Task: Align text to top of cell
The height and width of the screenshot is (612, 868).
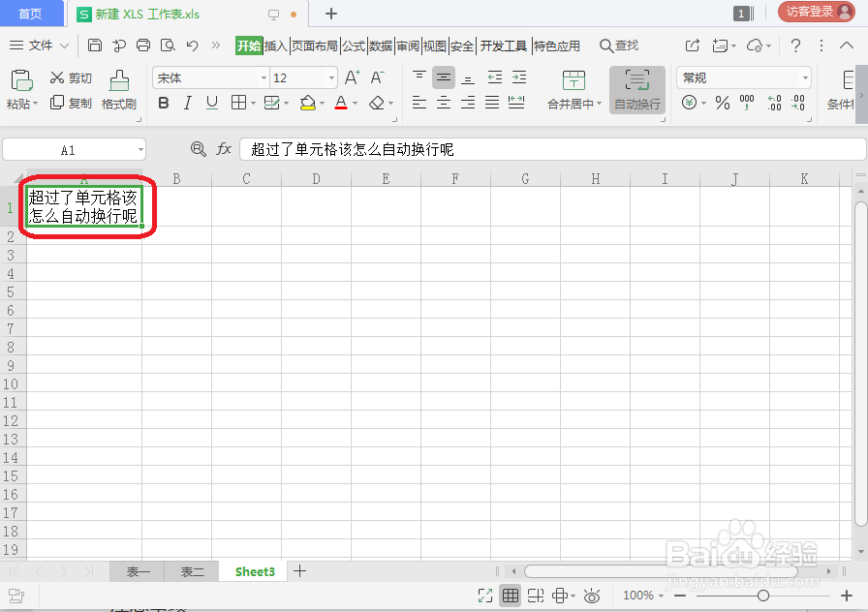Action: 419,77
